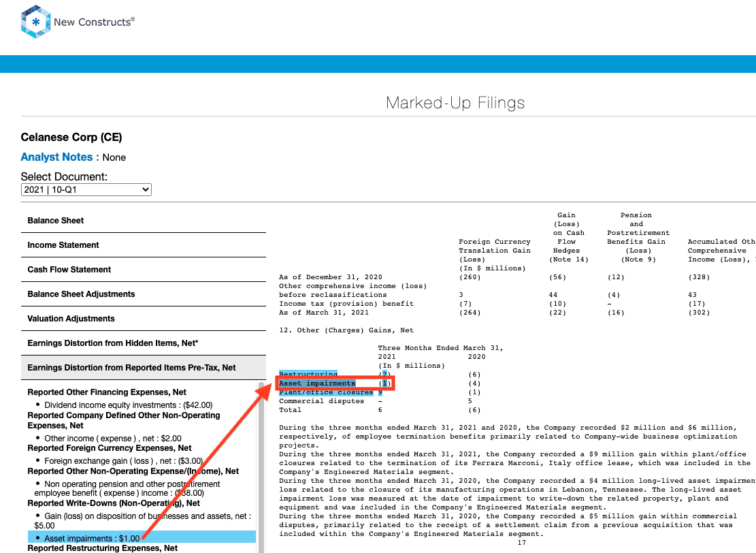756x553 pixels.
Task: Collapse Earnings Distortion from Reported Items Pre-Tax
Action: [143, 368]
